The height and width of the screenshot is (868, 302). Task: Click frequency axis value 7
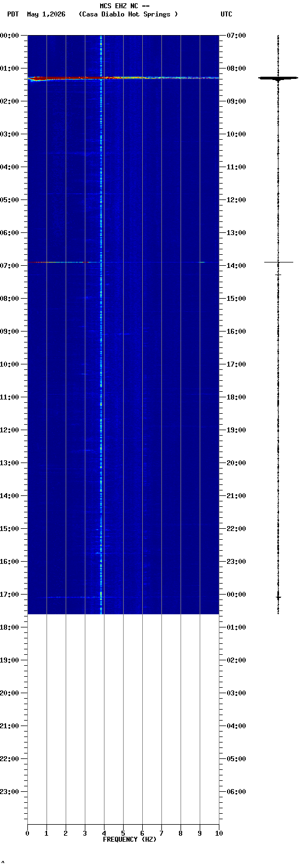click(x=161, y=833)
